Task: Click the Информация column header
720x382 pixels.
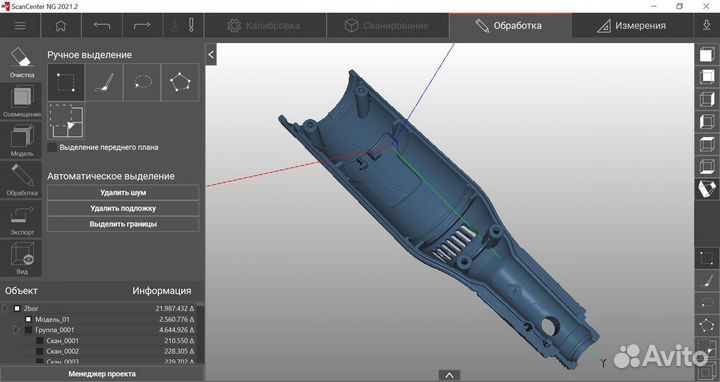Action: coord(162,291)
